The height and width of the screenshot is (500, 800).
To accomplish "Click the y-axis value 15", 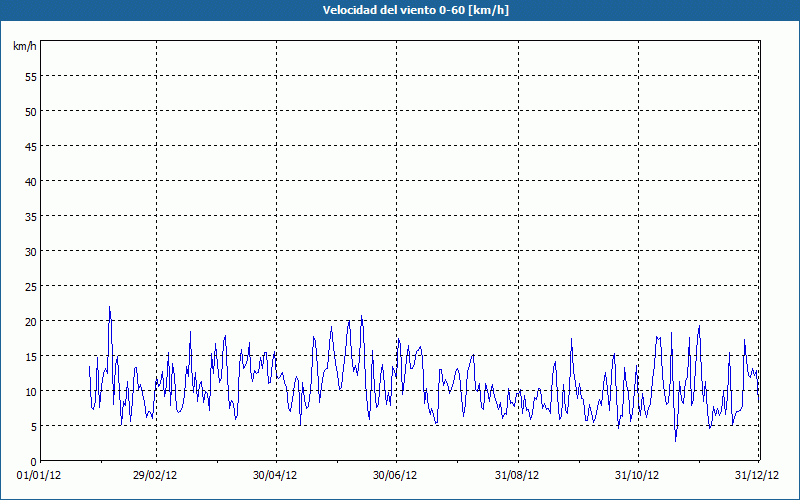I will point(31,357).
